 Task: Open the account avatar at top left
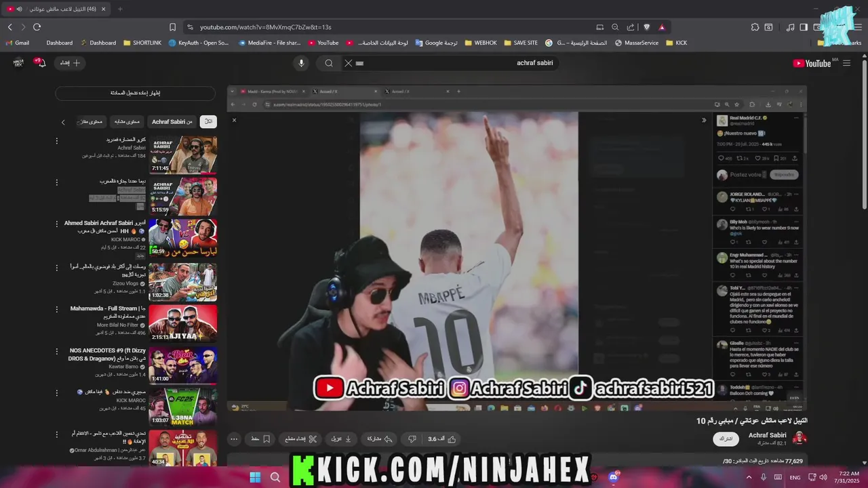(18, 63)
